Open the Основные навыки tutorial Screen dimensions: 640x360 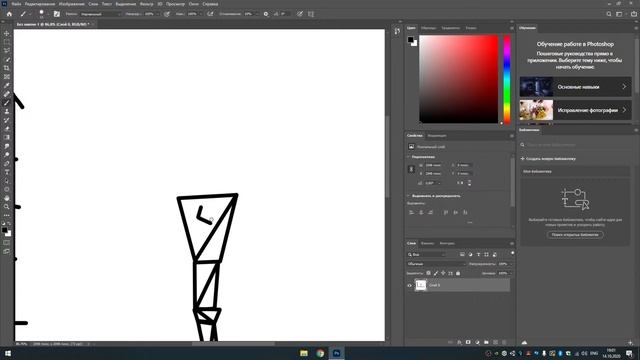pos(576,87)
